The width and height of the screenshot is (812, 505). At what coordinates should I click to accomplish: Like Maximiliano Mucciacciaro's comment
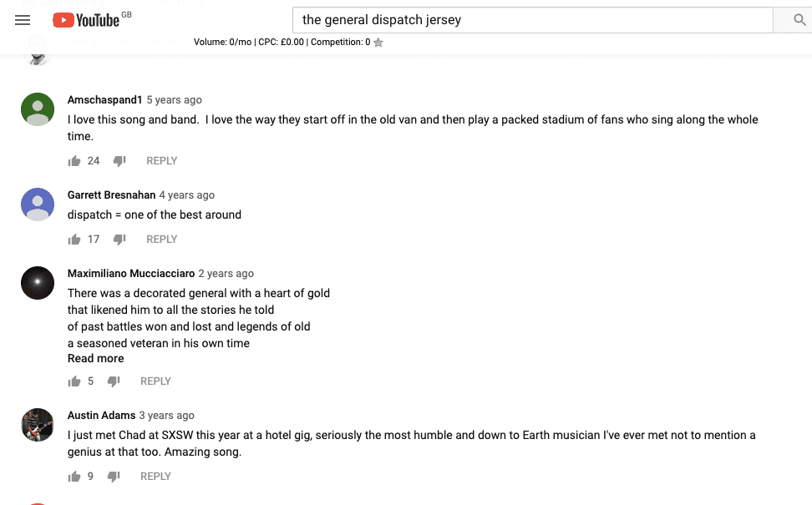click(x=74, y=381)
